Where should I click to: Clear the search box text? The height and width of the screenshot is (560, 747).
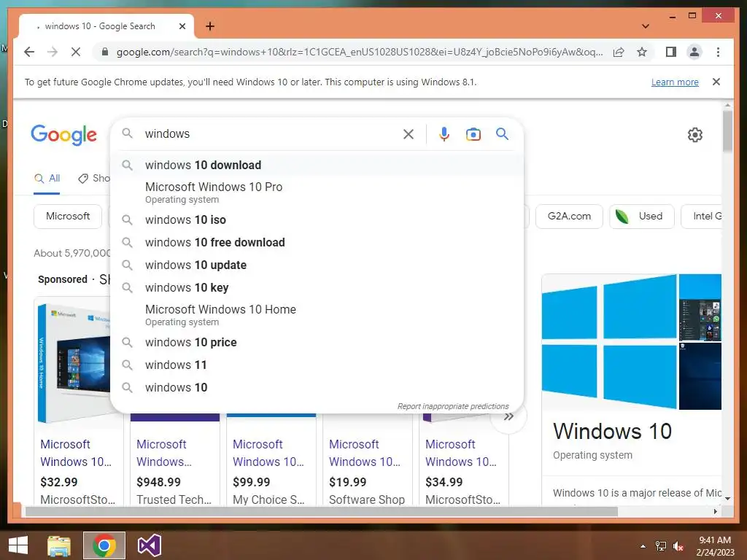(x=409, y=134)
